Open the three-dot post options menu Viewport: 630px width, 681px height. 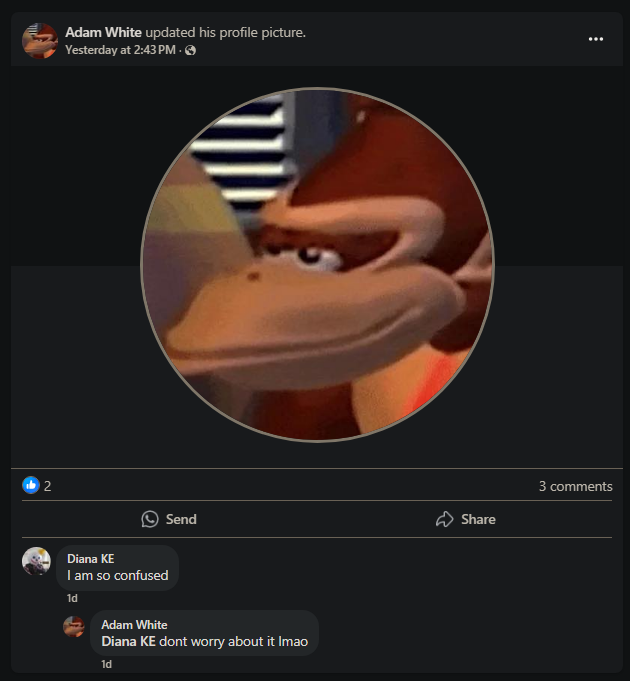(596, 39)
